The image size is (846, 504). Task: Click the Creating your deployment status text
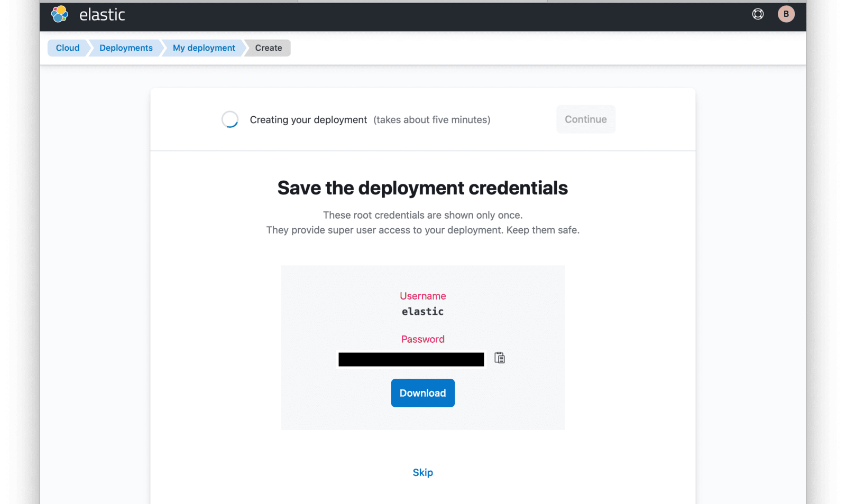point(308,120)
